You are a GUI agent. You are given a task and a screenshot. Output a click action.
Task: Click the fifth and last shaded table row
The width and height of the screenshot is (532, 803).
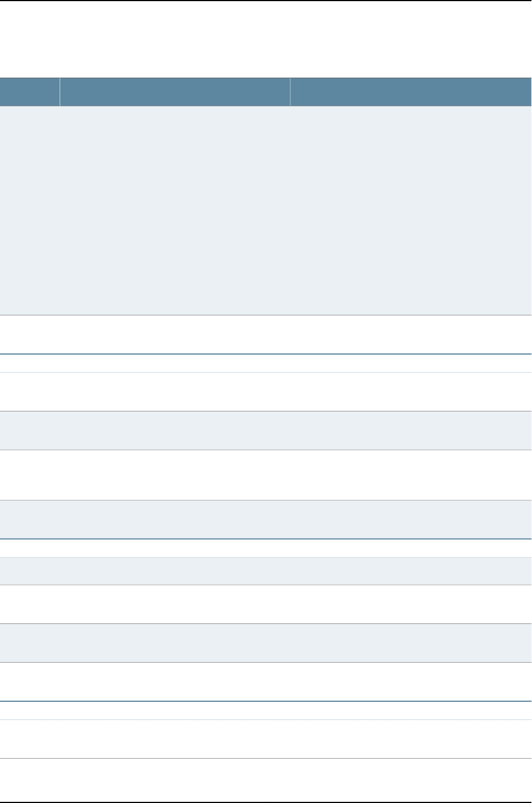[x=266, y=643]
